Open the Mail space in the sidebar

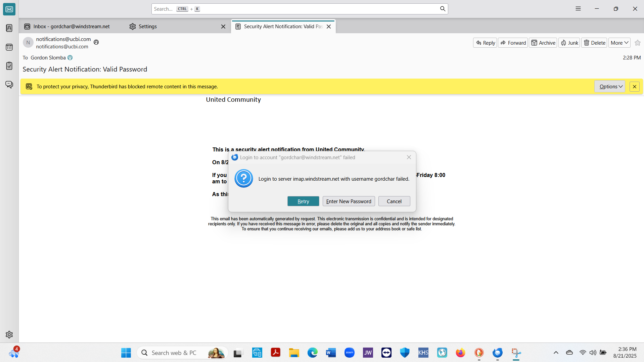point(9,9)
